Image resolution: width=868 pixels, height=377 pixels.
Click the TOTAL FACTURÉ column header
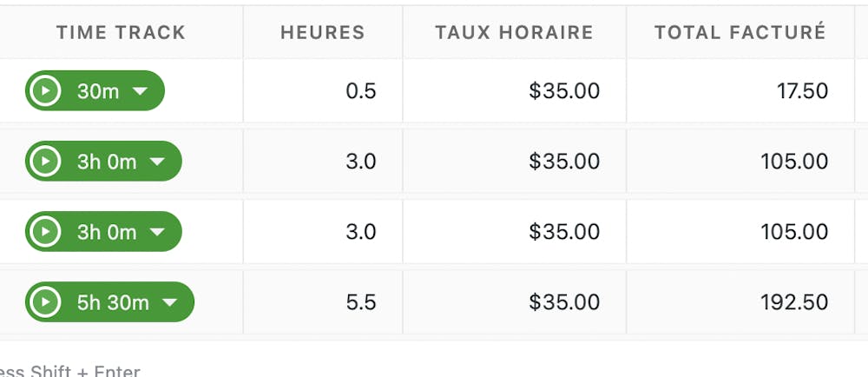[740, 33]
